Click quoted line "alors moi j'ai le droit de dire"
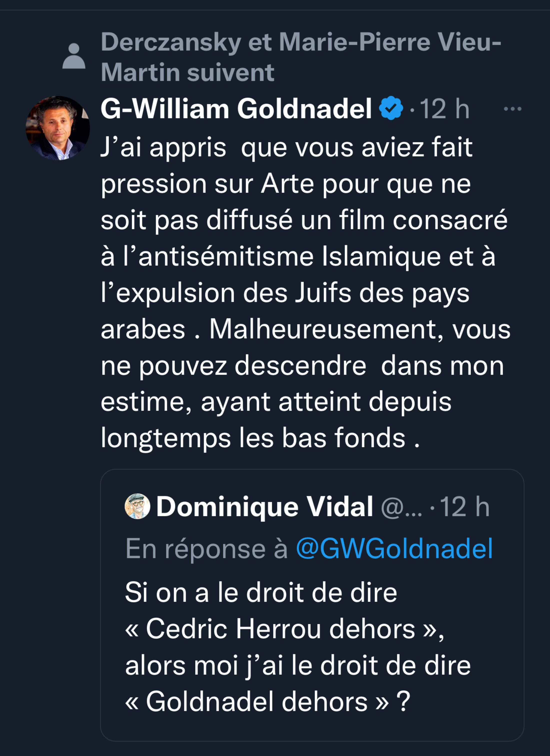 [x=298, y=665]
